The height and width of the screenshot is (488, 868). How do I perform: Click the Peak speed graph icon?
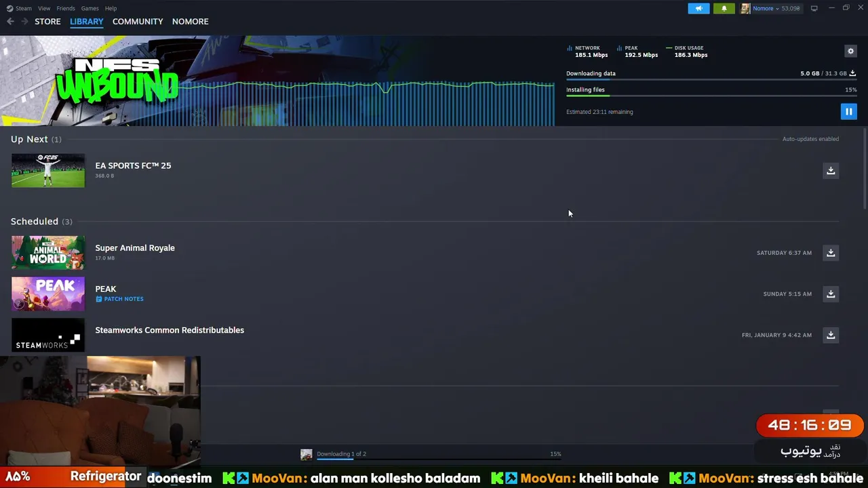[x=619, y=48]
